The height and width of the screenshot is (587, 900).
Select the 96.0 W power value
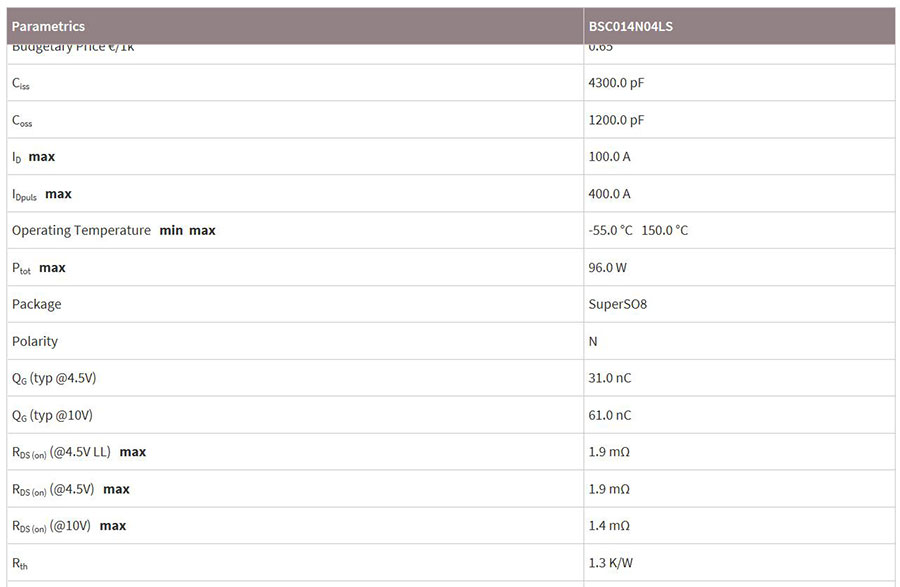[608, 267]
